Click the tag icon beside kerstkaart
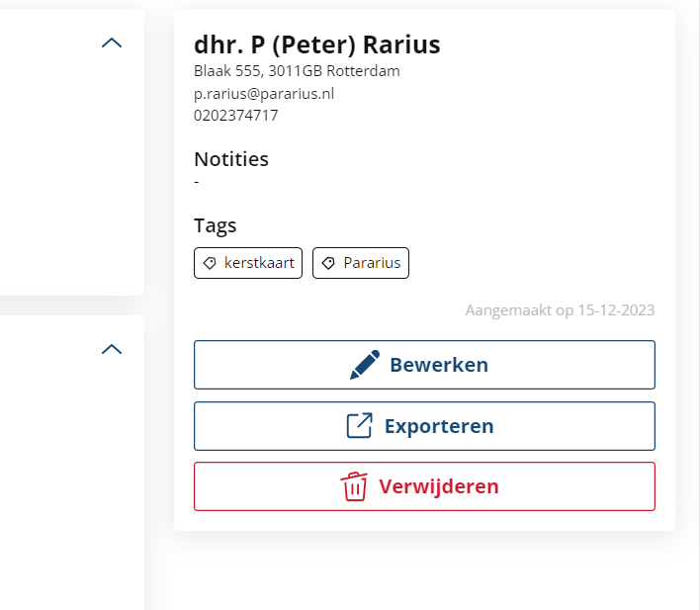The height and width of the screenshot is (610, 700). coord(210,263)
